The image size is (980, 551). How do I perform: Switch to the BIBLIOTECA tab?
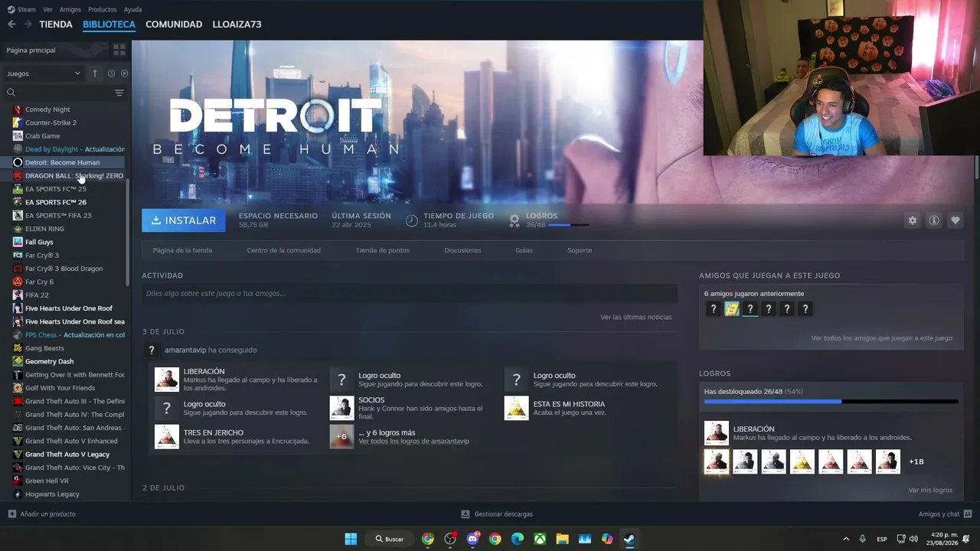tap(109, 24)
